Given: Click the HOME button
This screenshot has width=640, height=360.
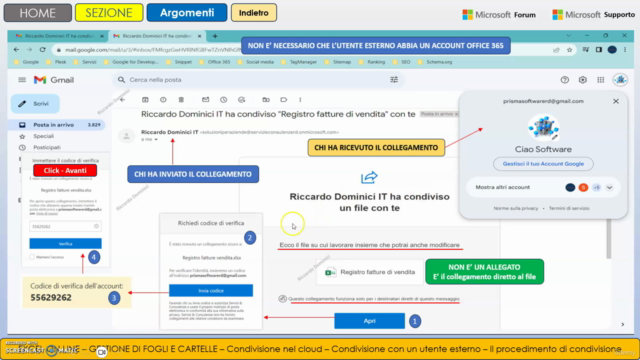Looking at the screenshot, I should click(38, 13).
